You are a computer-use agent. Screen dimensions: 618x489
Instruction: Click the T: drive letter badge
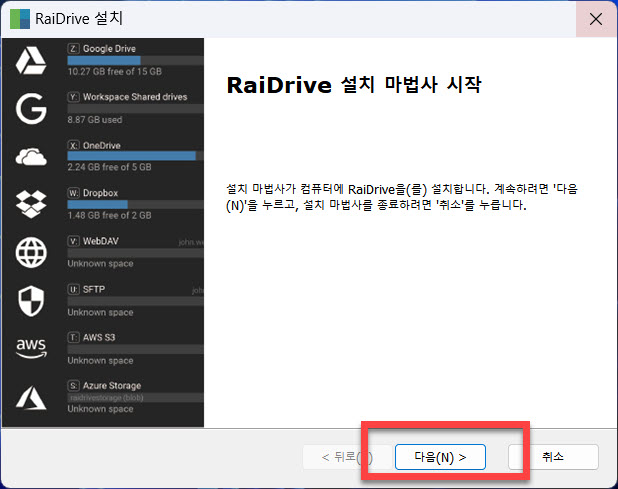[74, 338]
